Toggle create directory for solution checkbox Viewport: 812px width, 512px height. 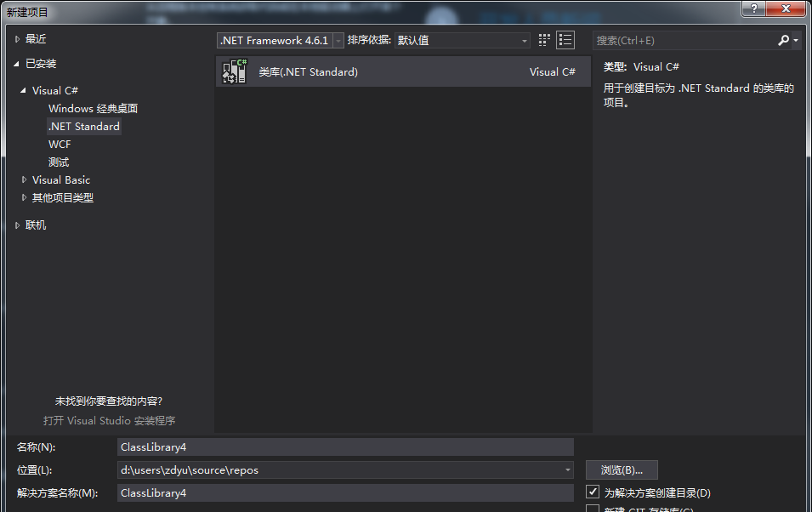coord(593,492)
